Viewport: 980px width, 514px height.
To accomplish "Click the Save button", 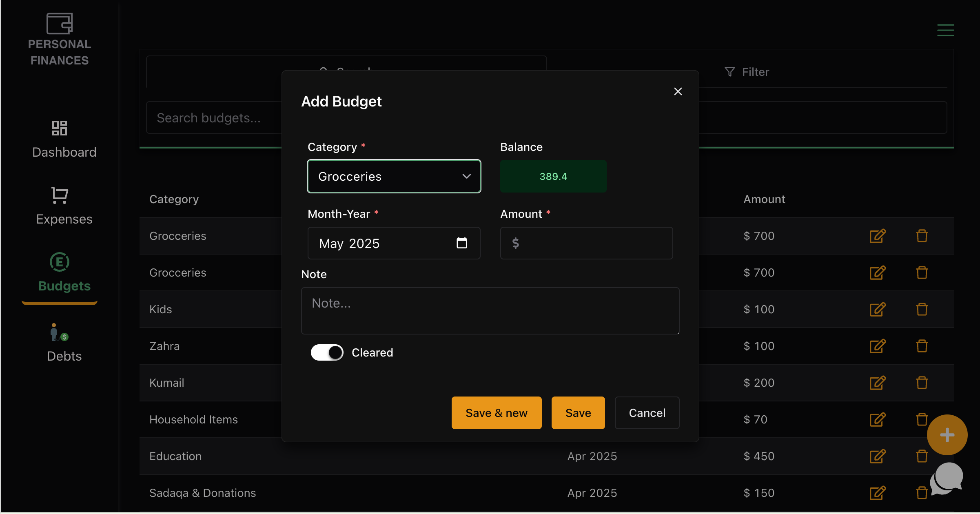I will pos(578,412).
